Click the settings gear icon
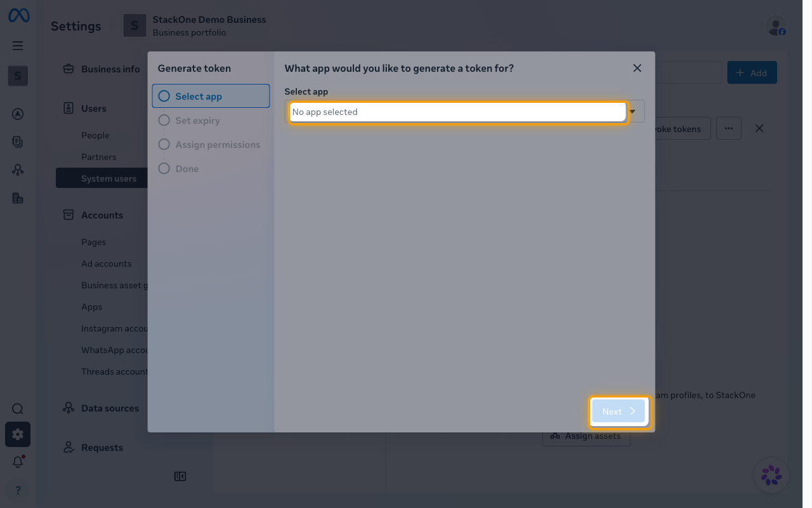This screenshot has width=812, height=508. point(18,434)
